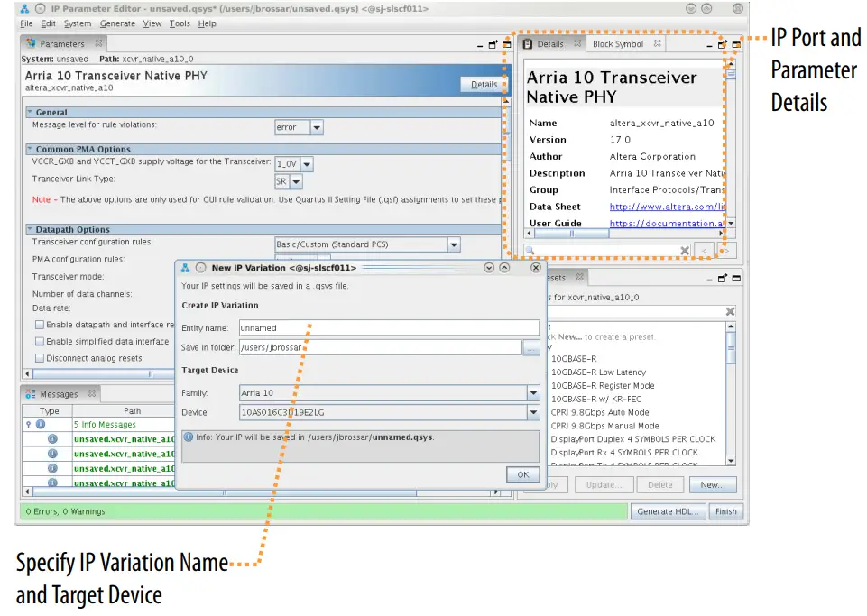The height and width of the screenshot is (616, 867).
Task: Click the document icon on the Details tab
Action: pos(526,43)
